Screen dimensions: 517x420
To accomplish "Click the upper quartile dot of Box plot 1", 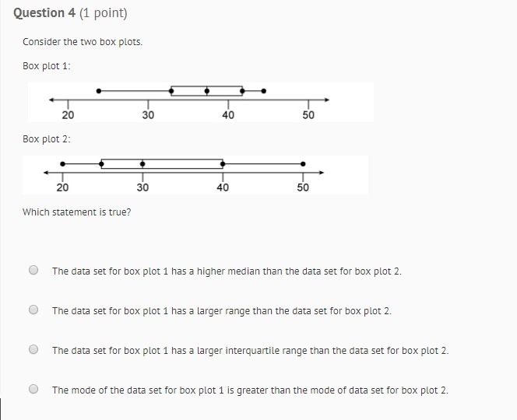I will pos(242,91).
